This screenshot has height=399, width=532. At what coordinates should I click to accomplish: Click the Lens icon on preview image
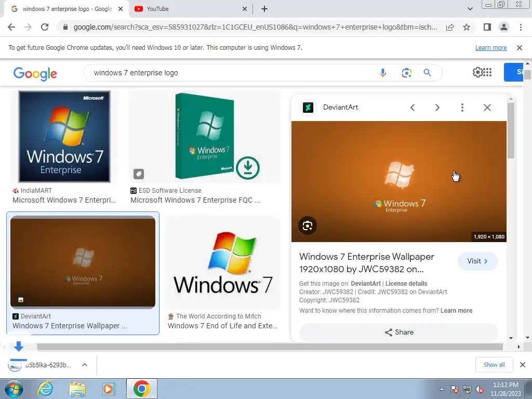308,225
